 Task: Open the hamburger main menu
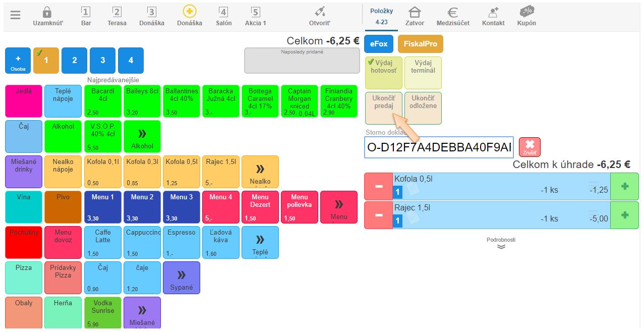pyautogui.click(x=16, y=15)
